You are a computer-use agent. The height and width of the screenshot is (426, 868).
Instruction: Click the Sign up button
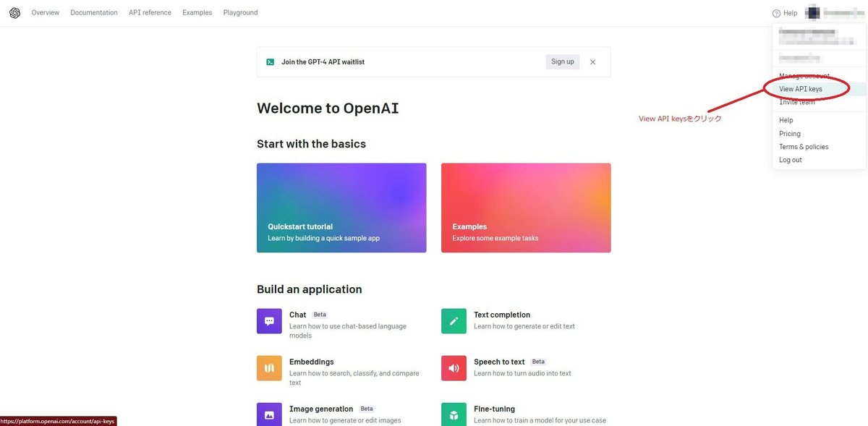(x=563, y=62)
